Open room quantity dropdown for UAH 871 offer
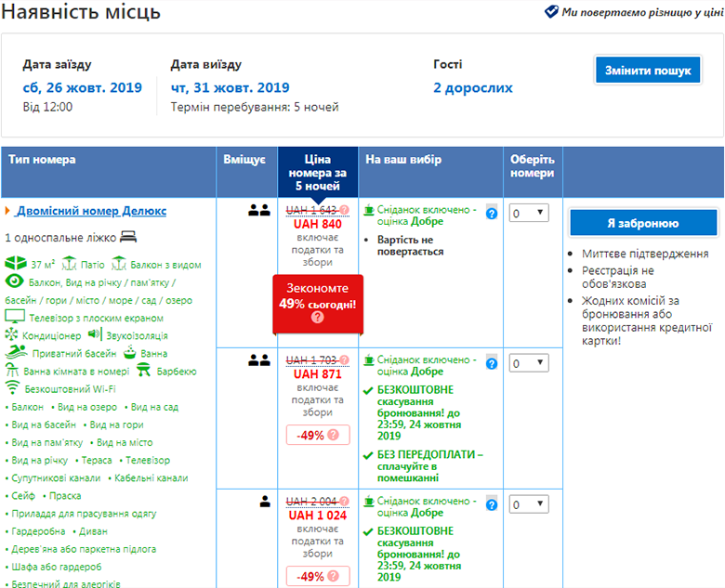 point(528,363)
